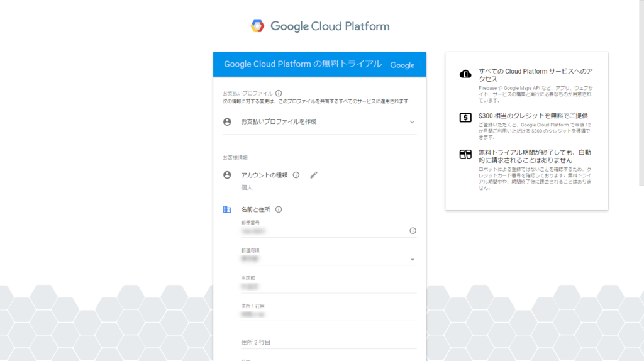The image size is (644, 361).
Task: Edit account type with the pencil icon
Action: pos(314,175)
